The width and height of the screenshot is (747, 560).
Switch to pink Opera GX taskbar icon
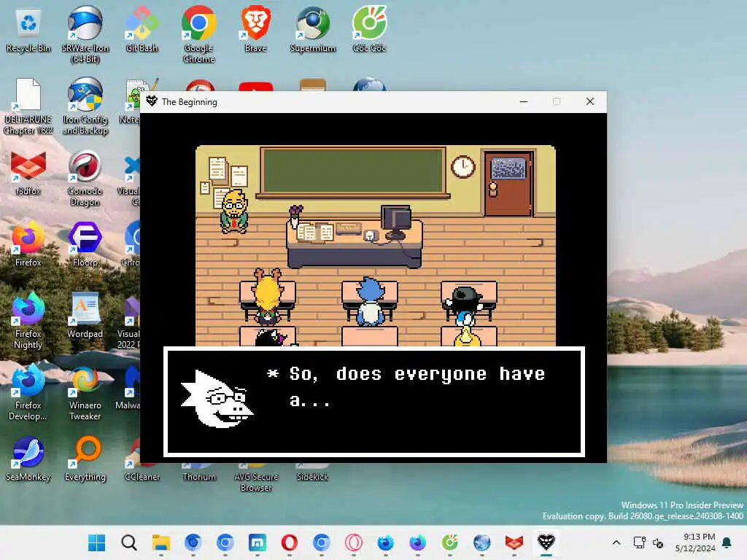(354, 542)
